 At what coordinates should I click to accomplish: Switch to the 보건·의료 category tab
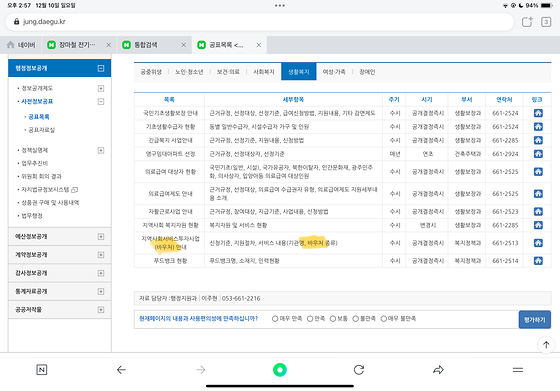[228, 72]
